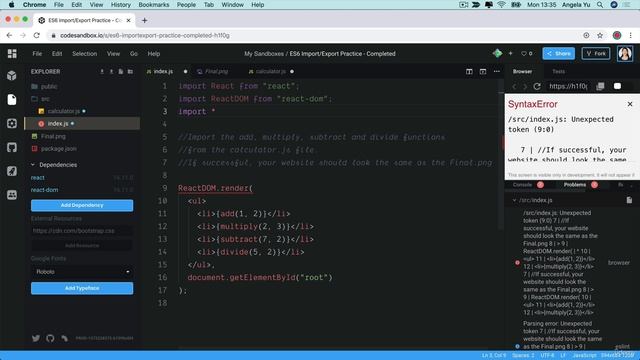The width and height of the screenshot is (640, 360).
Task: Open the Problems tab
Action: coord(575,185)
